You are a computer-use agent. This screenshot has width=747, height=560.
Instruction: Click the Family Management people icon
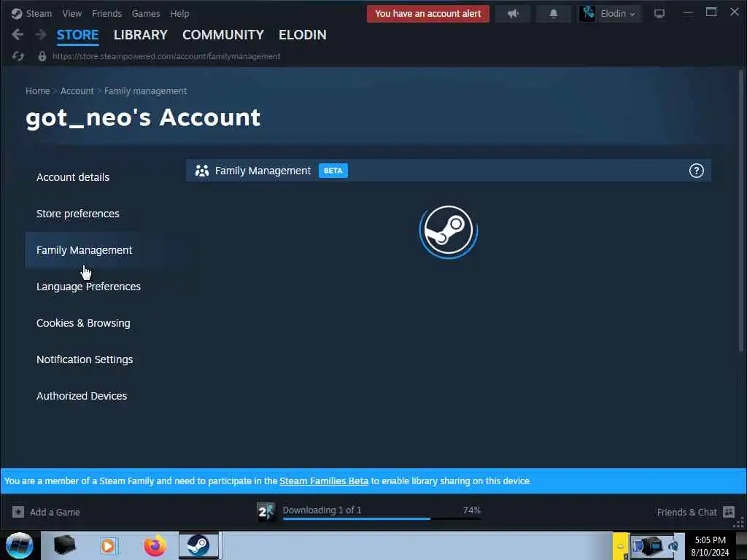202,171
